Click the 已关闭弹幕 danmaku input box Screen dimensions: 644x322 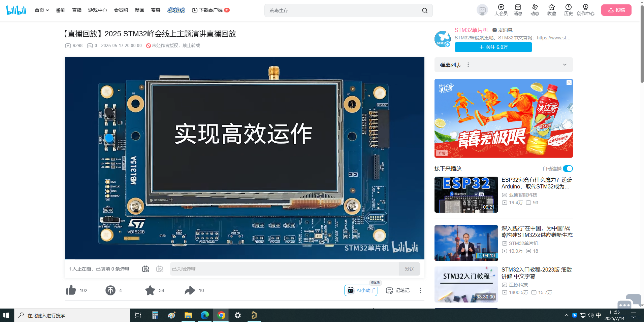point(284,269)
